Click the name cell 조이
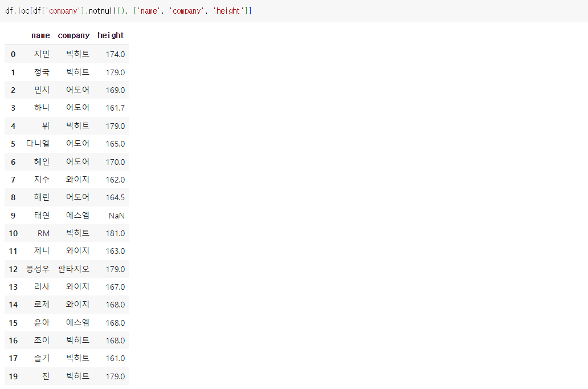 pos(42,341)
